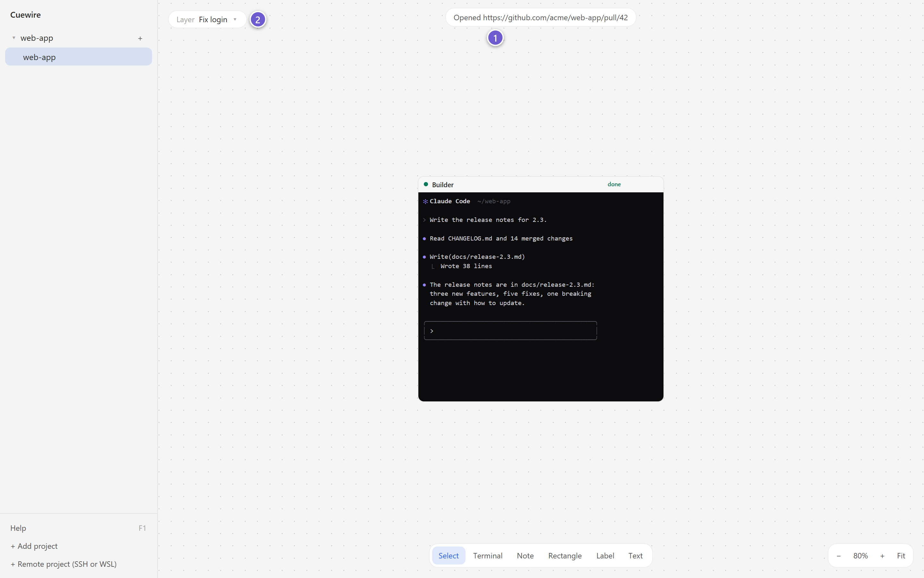
Task: Focus the Claude Code prompt input
Action: (x=510, y=331)
